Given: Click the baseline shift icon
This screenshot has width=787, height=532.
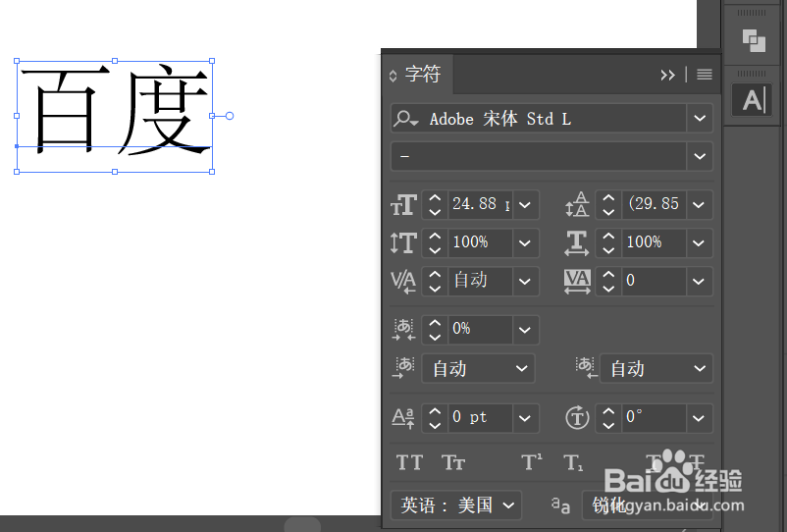Looking at the screenshot, I should coord(403,418).
